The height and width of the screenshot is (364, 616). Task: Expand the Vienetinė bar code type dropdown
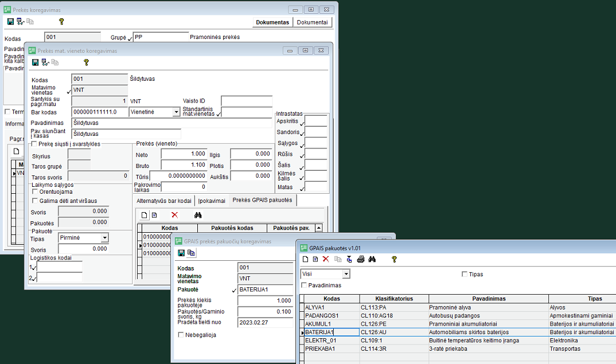pyautogui.click(x=176, y=112)
